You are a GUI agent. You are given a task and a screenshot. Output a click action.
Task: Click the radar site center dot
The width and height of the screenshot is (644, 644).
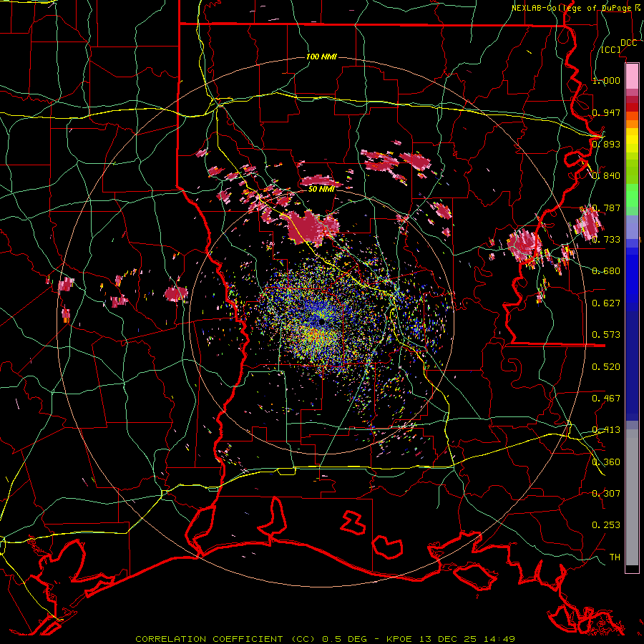point(321,322)
